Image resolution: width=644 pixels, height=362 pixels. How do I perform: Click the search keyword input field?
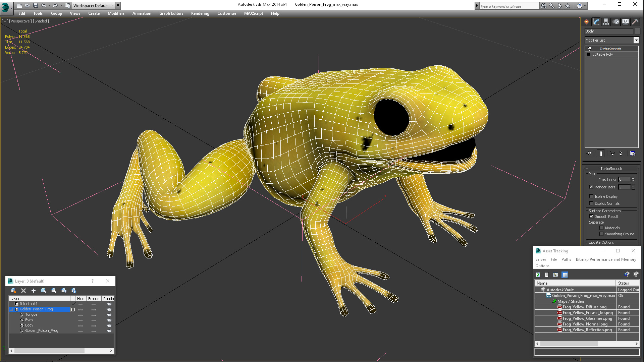[509, 6]
